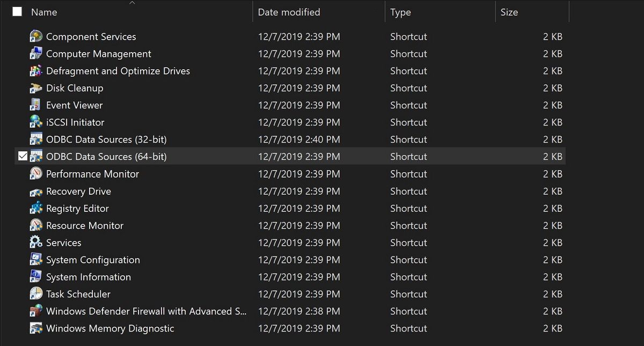Click the Disk Cleanup icon
The image size is (644, 346).
click(36, 88)
